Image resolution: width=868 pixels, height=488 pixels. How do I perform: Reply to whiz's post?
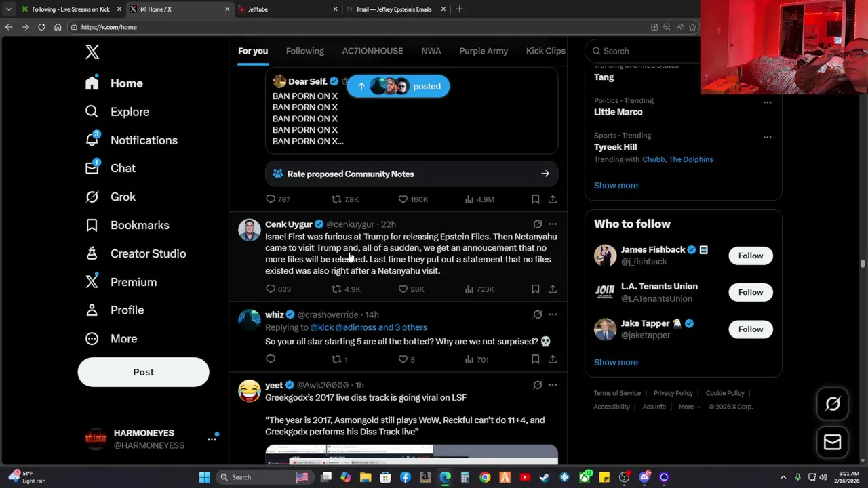[271, 359]
